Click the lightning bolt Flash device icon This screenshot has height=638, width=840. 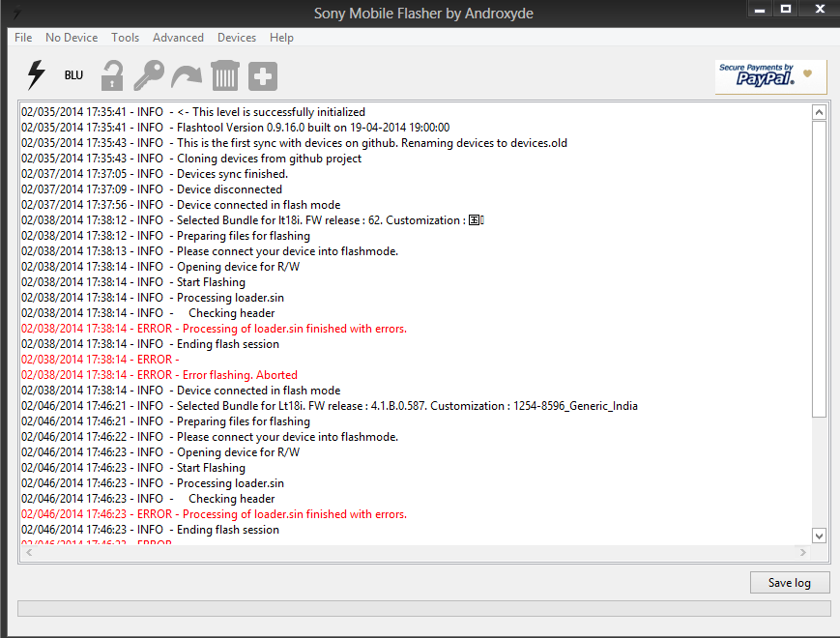(x=36, y=75)
